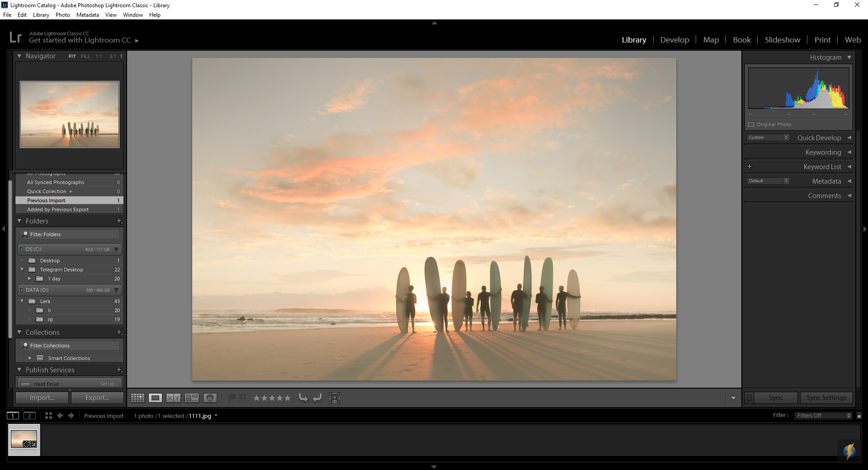
Task: Switch to Compare view (X|Y)
Action: (x=173, y=398)
